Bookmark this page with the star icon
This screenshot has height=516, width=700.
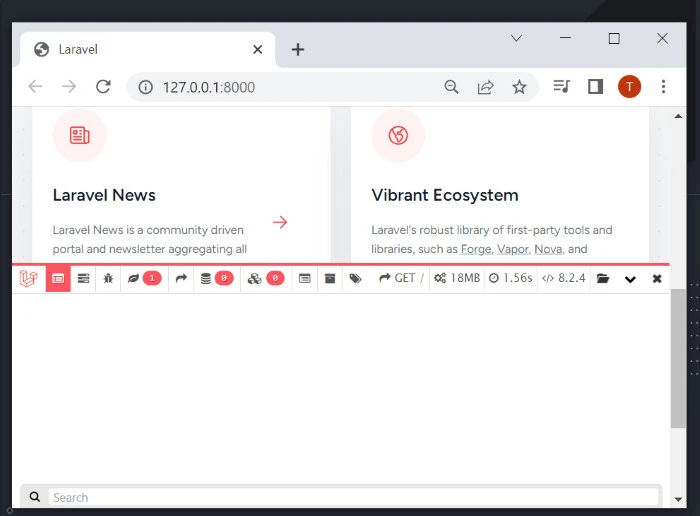click(519, 87)
